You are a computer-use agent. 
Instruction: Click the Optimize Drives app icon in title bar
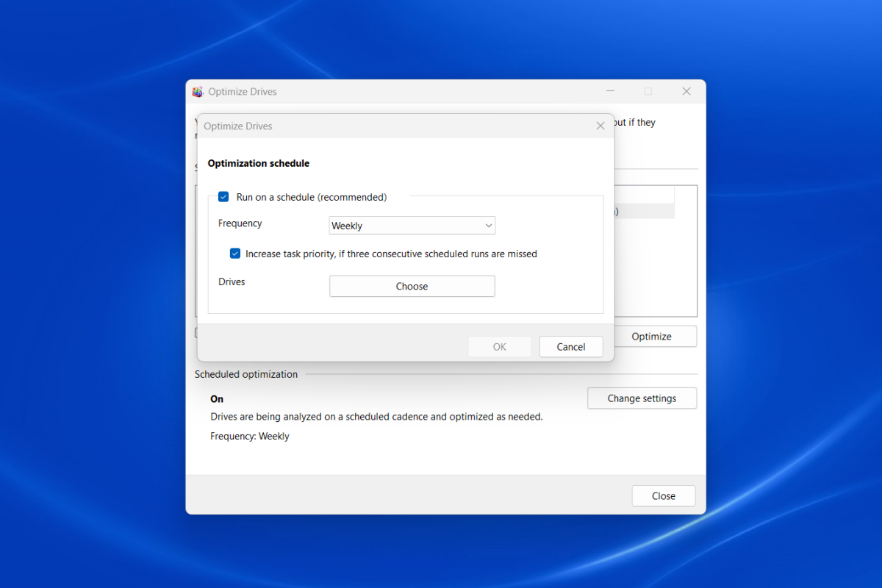coord(198,92)
